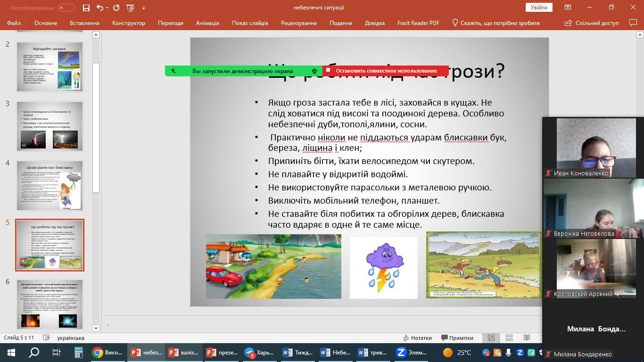
Task: Switch to the валіз PowerPoint taskbar window
Action: [184, 352]
